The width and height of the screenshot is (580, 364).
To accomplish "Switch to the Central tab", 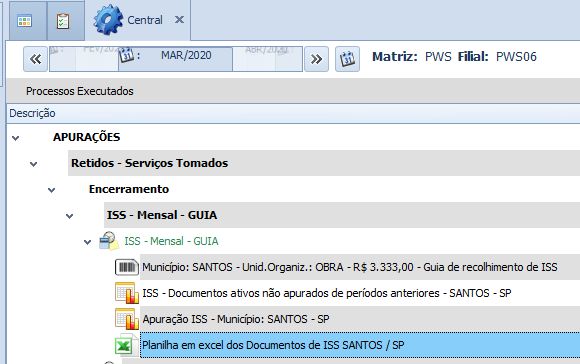I will tap(145, 20).
